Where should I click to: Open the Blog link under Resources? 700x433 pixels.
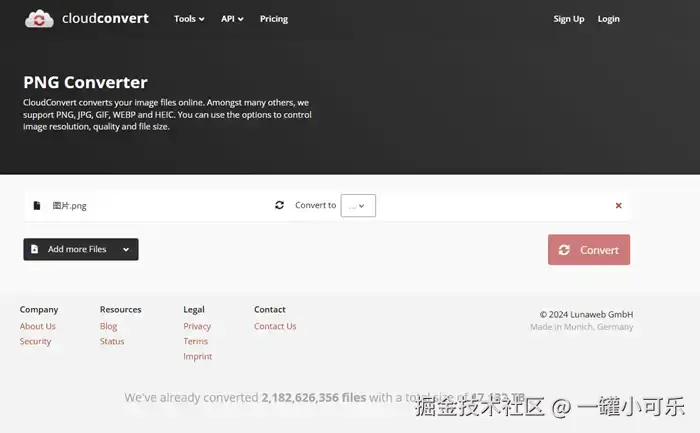[x=108, y=326]
